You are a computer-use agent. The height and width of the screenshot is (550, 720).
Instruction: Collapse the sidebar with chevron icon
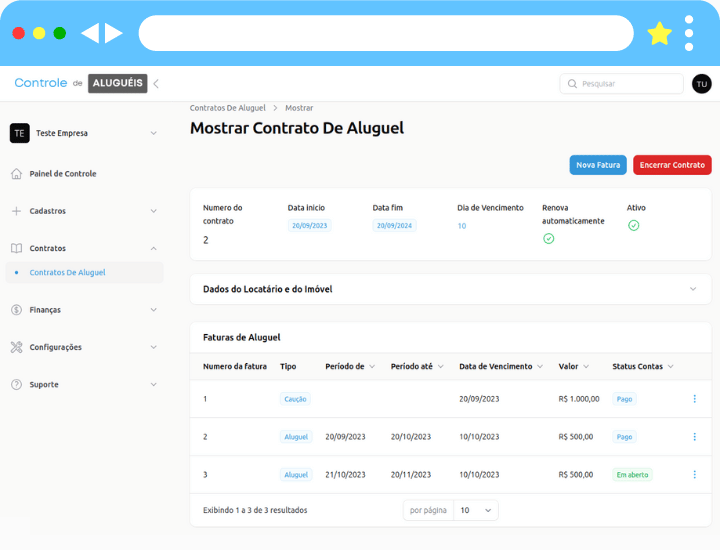coord(156,84)
